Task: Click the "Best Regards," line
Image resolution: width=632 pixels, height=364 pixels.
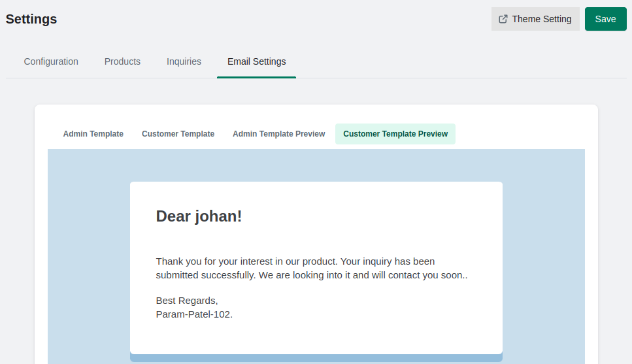Action: [187, 301]
